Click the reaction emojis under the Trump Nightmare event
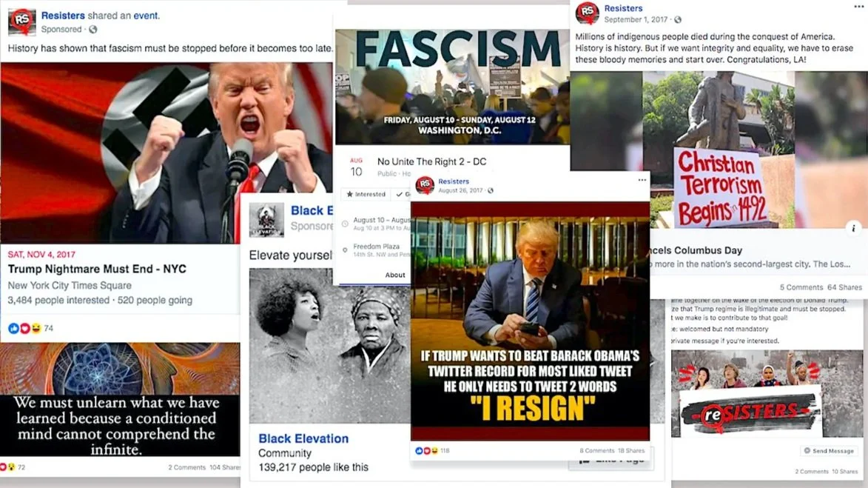Viewport: 868px width, 488px height. (25, 328)
